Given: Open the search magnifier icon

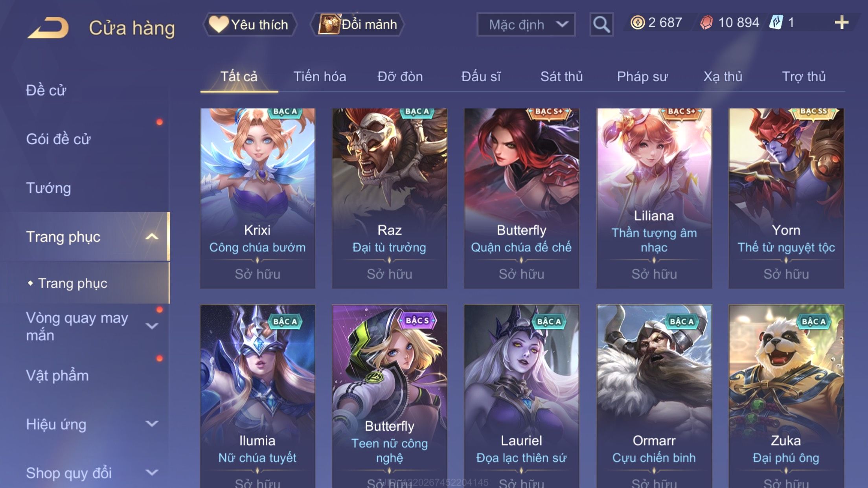Looking at the screenshot, I should (x=601, y=24).
